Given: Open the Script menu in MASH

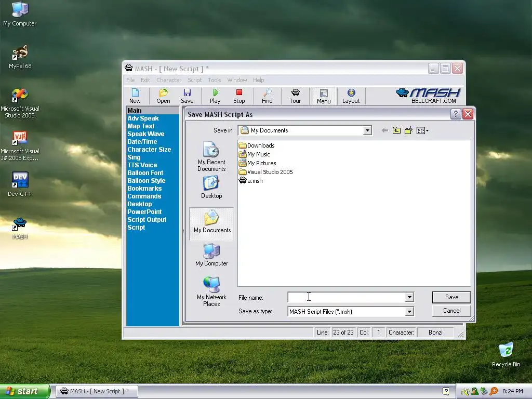Looking at the screenshot, I should tap(194, 80).
